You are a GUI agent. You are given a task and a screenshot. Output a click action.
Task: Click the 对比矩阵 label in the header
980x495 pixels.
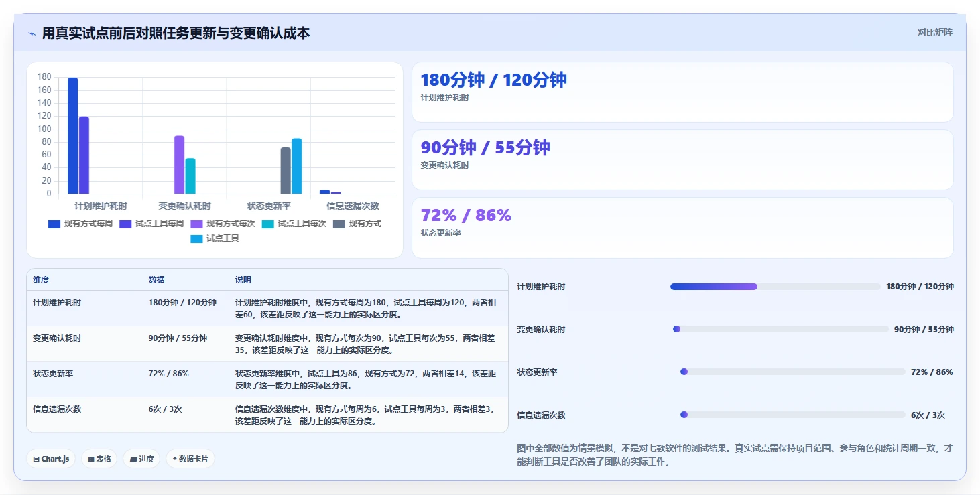934,32
